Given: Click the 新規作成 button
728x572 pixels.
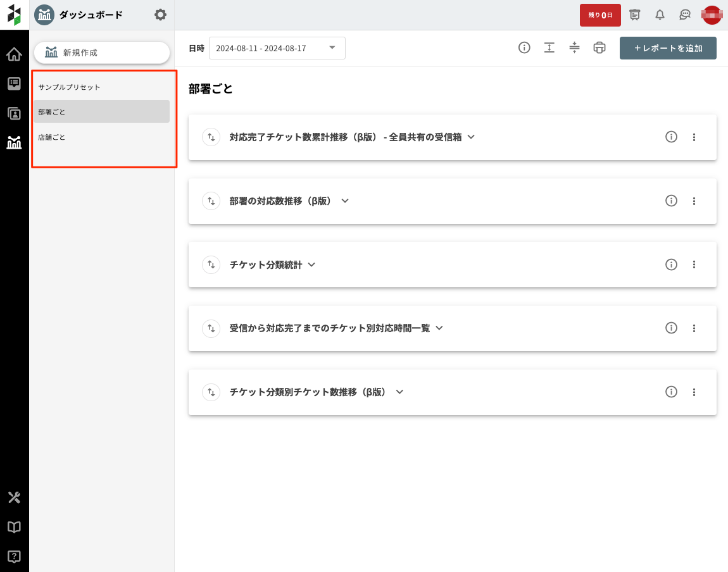Looking at the screenshot, I should click(101, 53).
